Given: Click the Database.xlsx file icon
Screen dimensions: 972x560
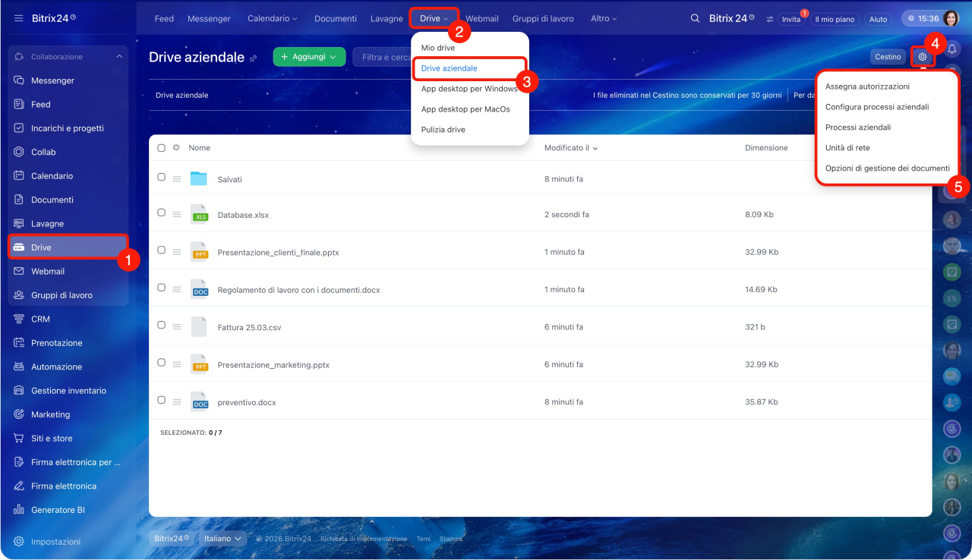Looking at the screenshot, I should pyautogui.click(x=199, y=215).
